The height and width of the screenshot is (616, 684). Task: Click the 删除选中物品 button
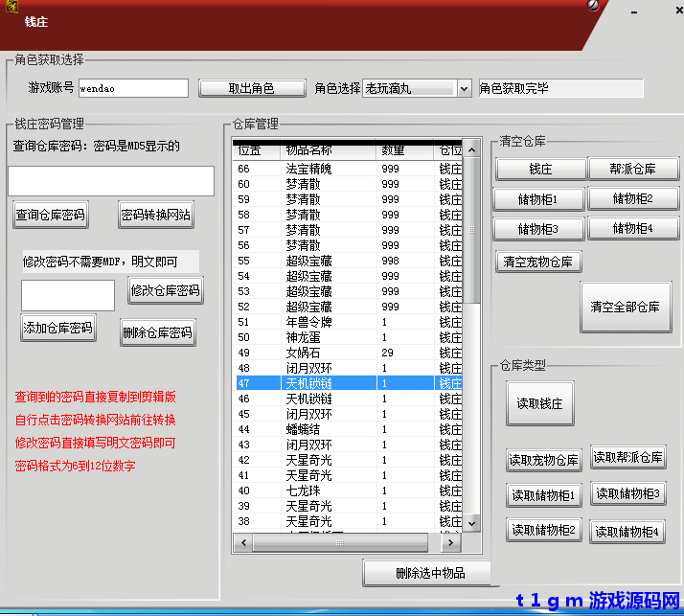429,573
